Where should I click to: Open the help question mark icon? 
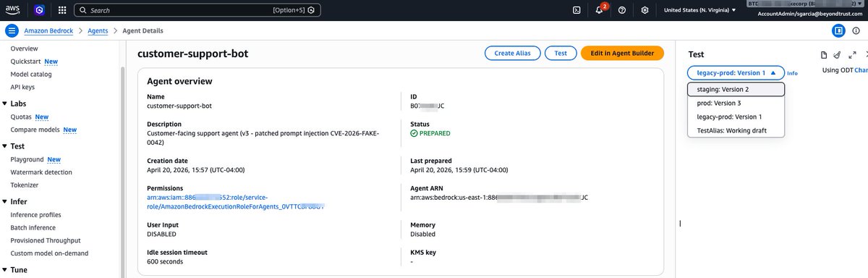point(622,10)
